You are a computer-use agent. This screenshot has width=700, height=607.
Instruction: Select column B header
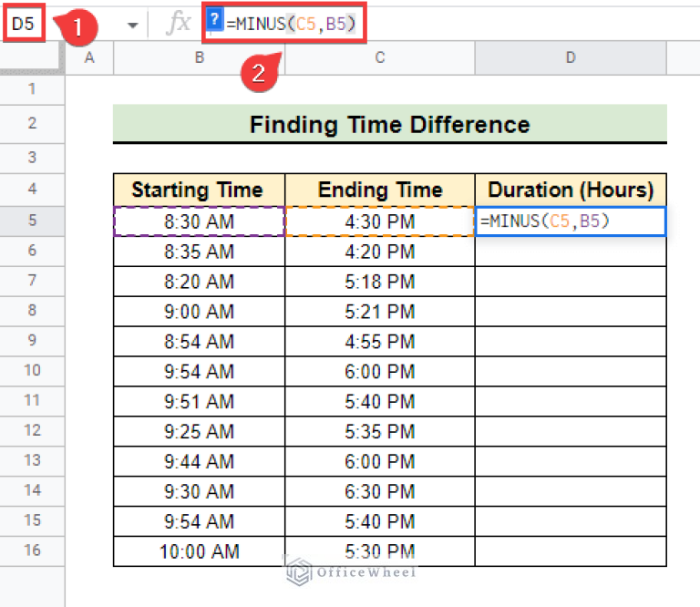pos(198,57)
